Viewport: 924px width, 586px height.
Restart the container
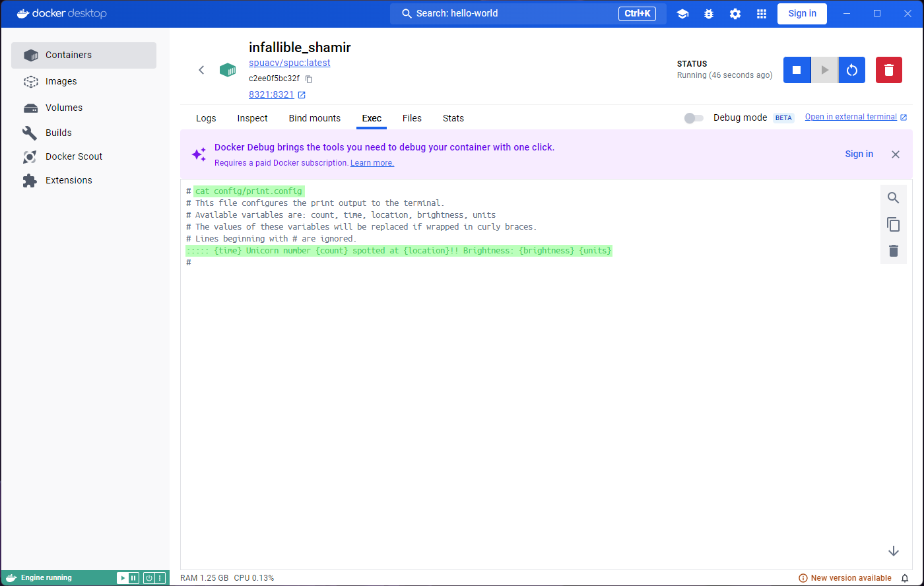tap(852, 70)
